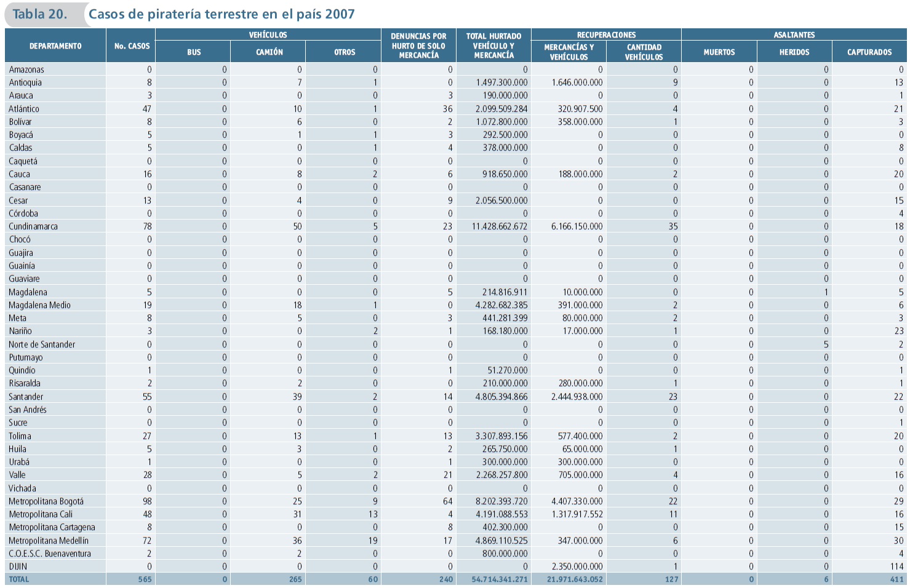Select the Cundinamarca row label
Screen dimensions: 910x588
coord(33,226)
